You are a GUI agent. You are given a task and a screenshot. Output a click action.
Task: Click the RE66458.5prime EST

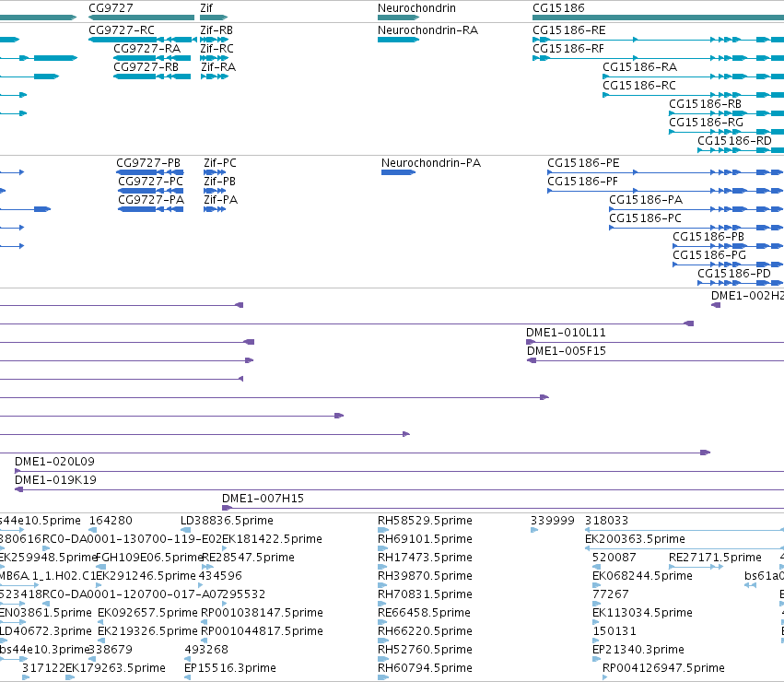tap(424, 614)
